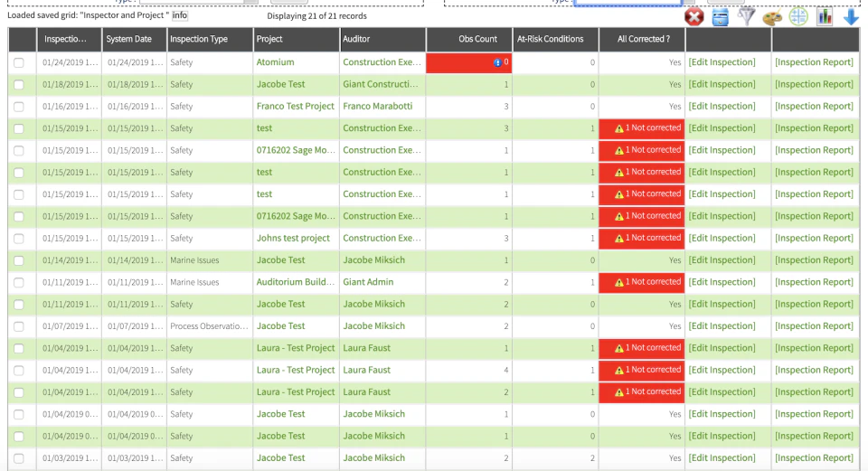Click the blue down arrow export icon
868x471 pixels.
tap(851, 16)
